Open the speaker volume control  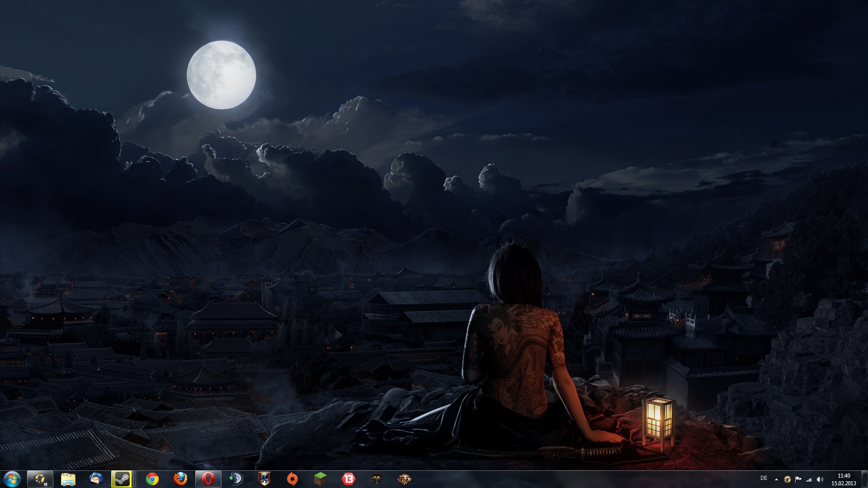pyautogui.click(x=820, y=479)
